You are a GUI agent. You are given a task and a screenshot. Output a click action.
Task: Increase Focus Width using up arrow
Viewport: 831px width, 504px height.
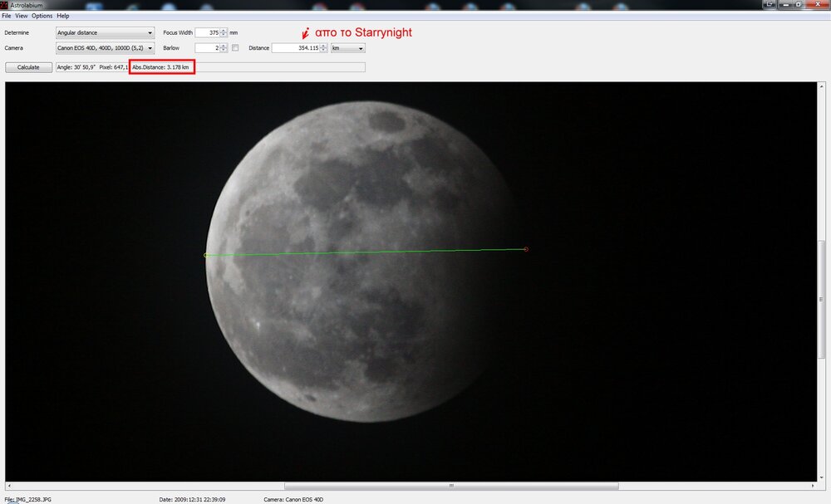(x=222, y=31)
